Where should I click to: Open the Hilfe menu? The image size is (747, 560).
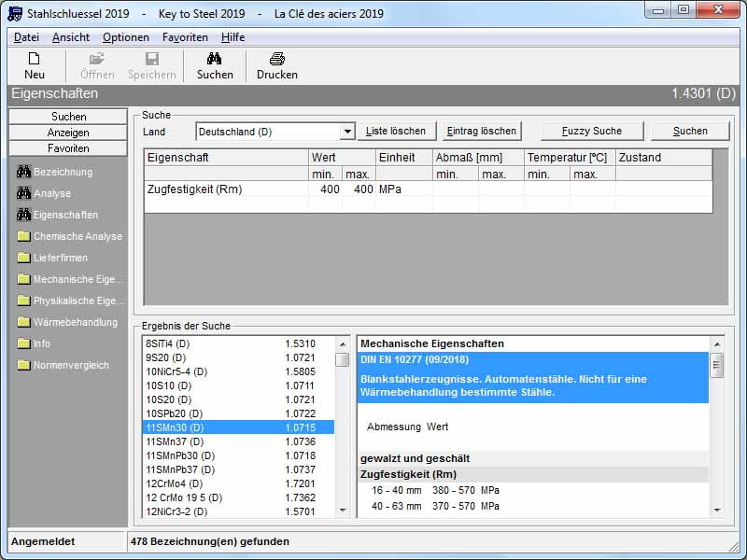[x=233, y=37]
